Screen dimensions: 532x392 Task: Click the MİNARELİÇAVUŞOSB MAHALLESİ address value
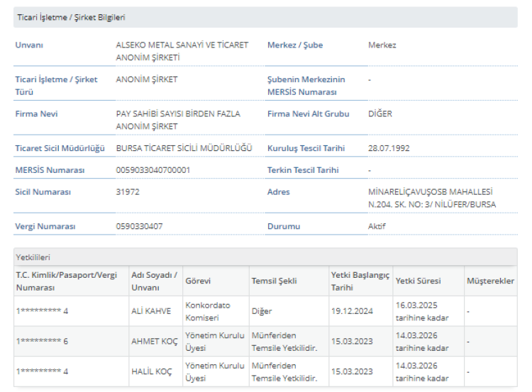(x=431, y=191)
